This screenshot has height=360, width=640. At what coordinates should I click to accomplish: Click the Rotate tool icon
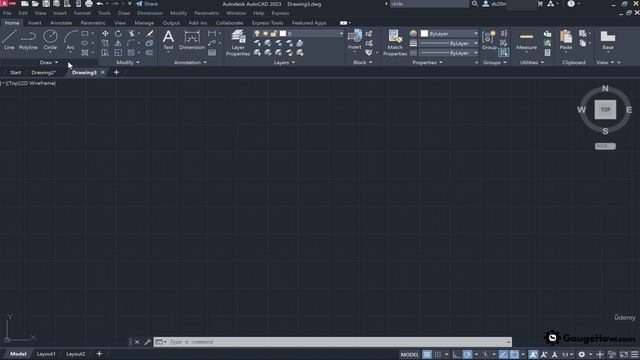[x=118, y=33]
